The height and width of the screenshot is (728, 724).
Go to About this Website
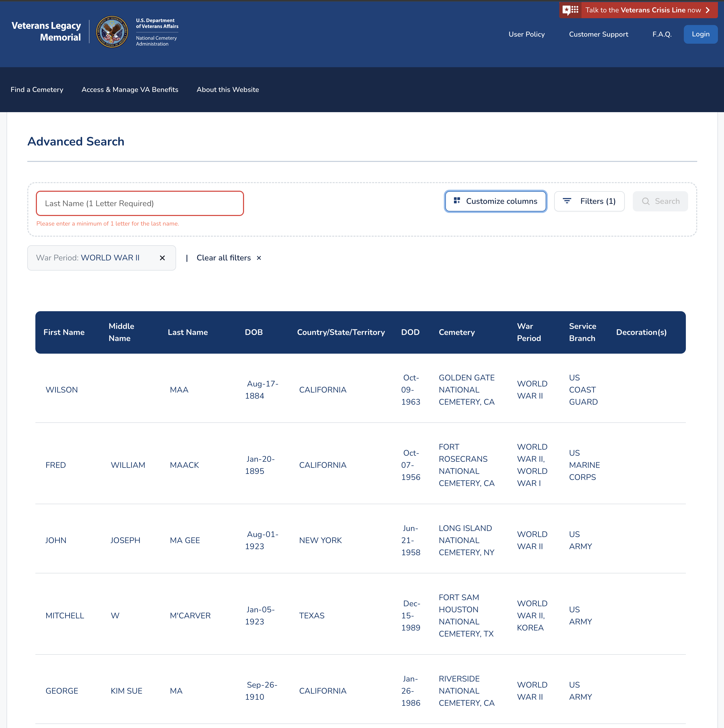pos(228,90)
